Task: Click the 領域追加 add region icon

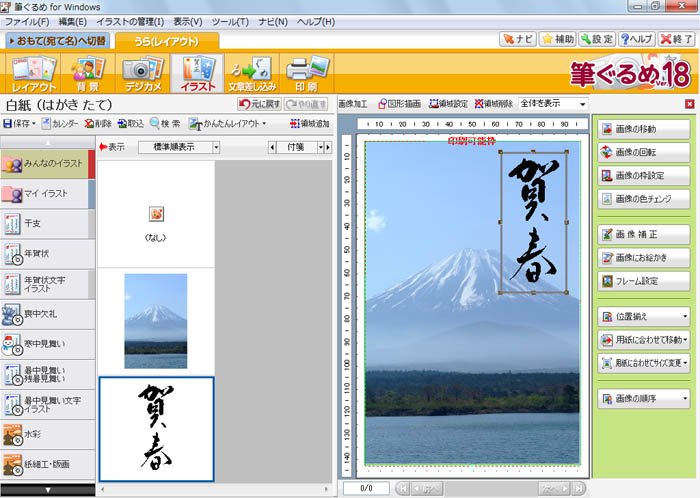Action: tap(307, 124)
